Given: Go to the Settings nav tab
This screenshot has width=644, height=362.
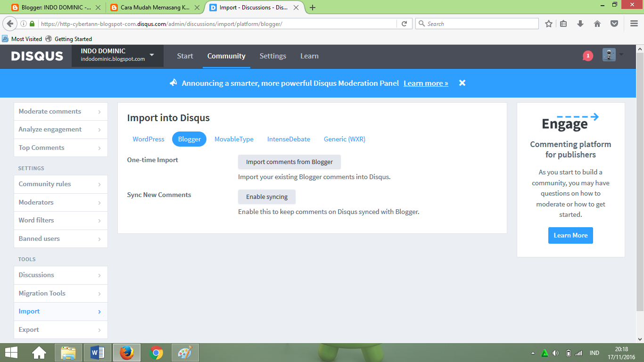Looking at the screenshot, I should (x=273, y=56).
